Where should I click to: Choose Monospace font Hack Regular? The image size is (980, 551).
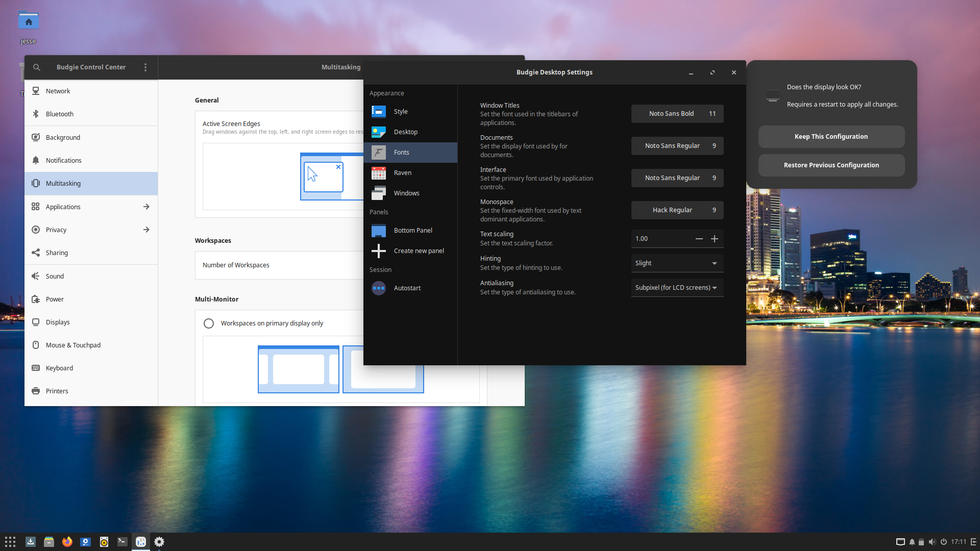[x=677, y=210]
